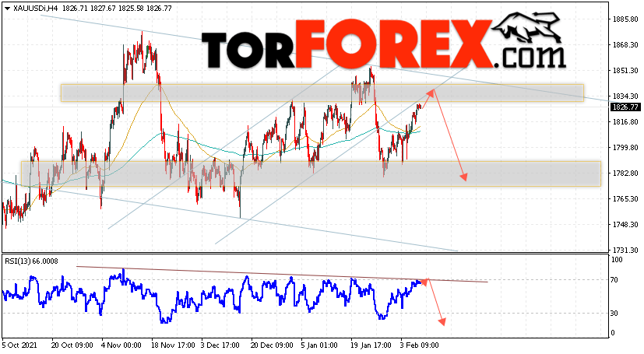This screenshot has height=354, width=644.
Task: Click the RSI level 70 label
Action: (x=614, y=280)
